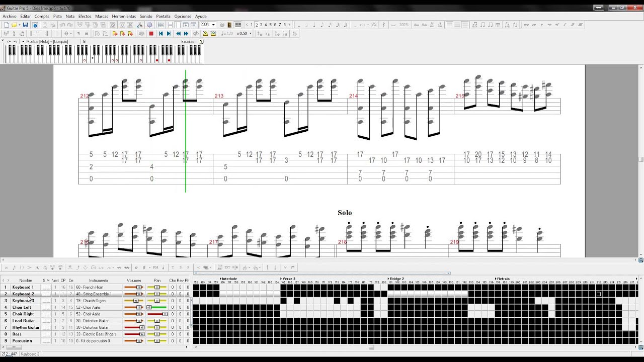
Task: Adjust the Choir Left pan slider
Action: (x=156, y=307)
